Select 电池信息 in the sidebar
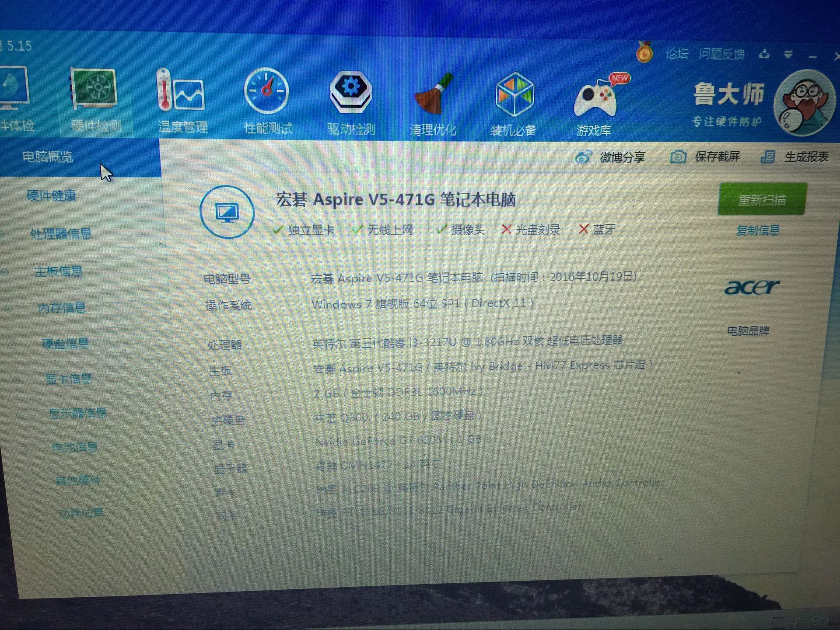The height and width of the screenshot is (630, 840). [75, 447]
